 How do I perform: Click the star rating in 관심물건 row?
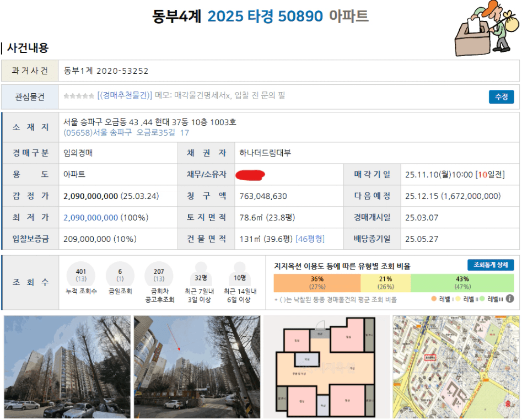click(x=79, y=96)
